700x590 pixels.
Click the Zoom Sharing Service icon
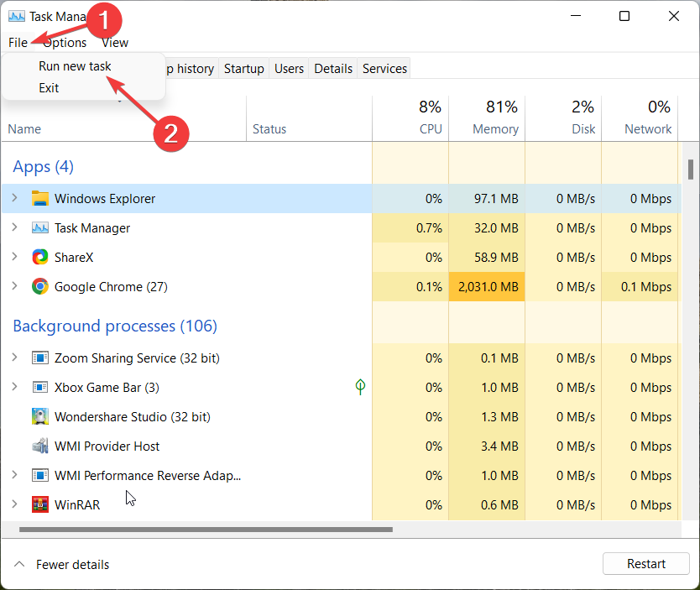coord(40,358)
